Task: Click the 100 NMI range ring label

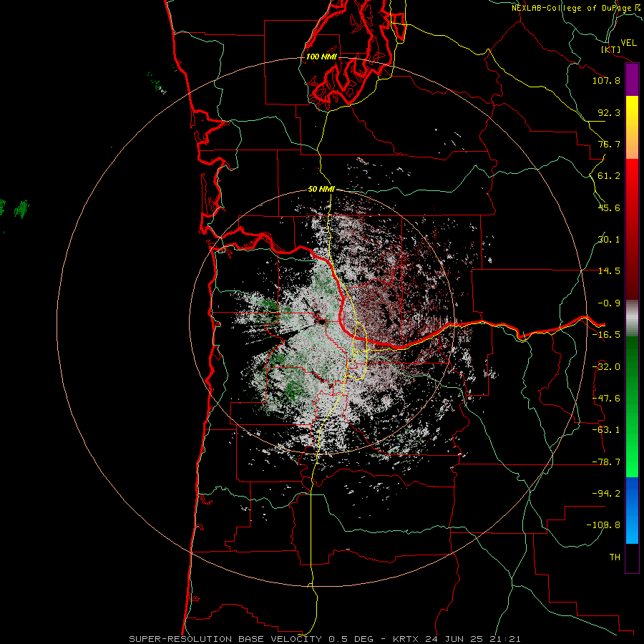Action: click(x=321, y=57)
